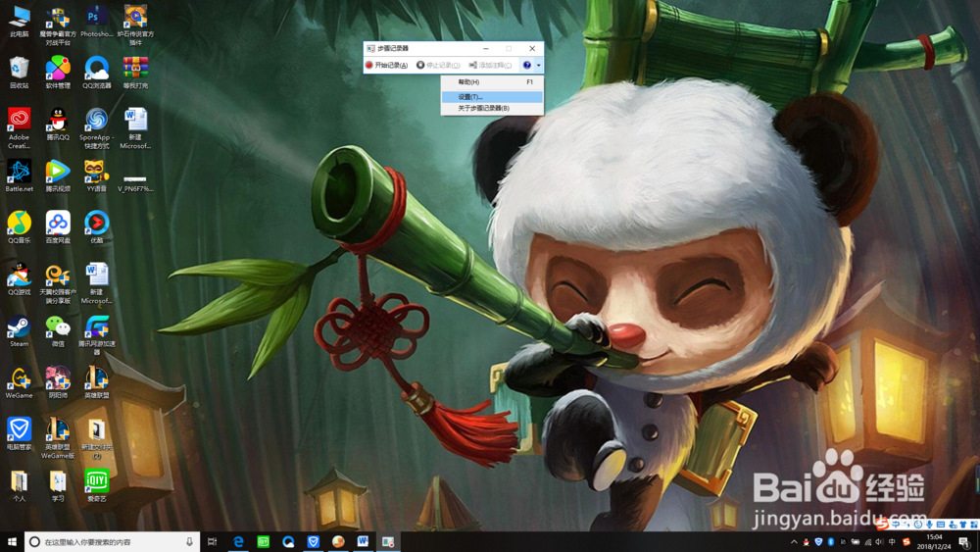
Task: Click the Steps Recorder taskbar button
Action: point(388,541)
